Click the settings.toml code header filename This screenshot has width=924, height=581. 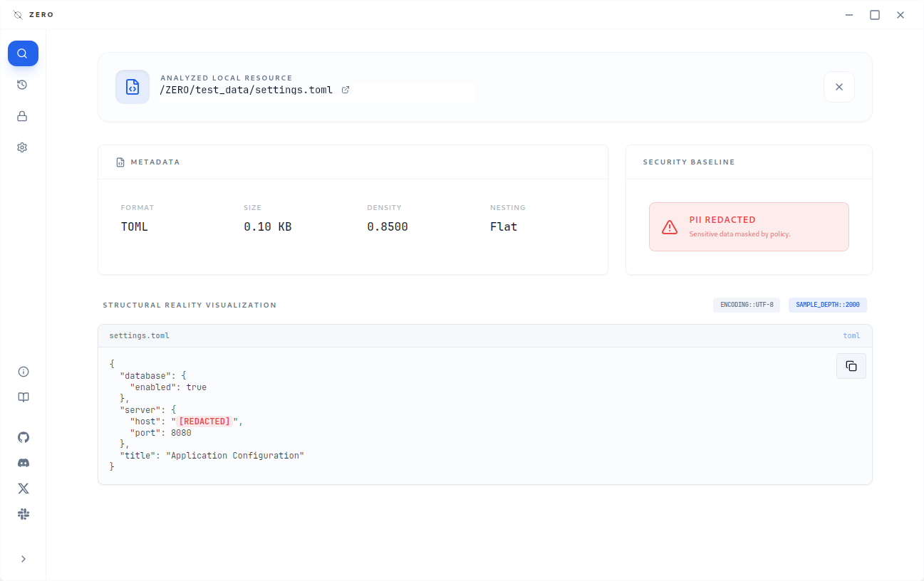click(x=140, y=335)
